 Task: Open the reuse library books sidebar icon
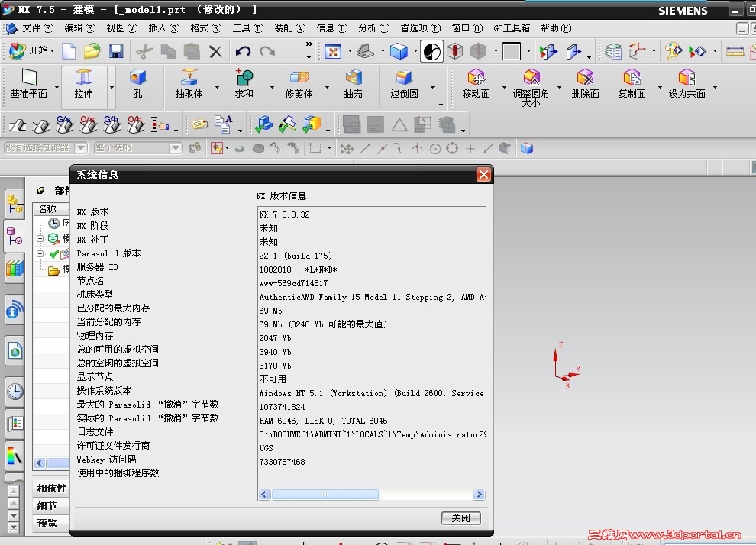[x=15, y=269]
